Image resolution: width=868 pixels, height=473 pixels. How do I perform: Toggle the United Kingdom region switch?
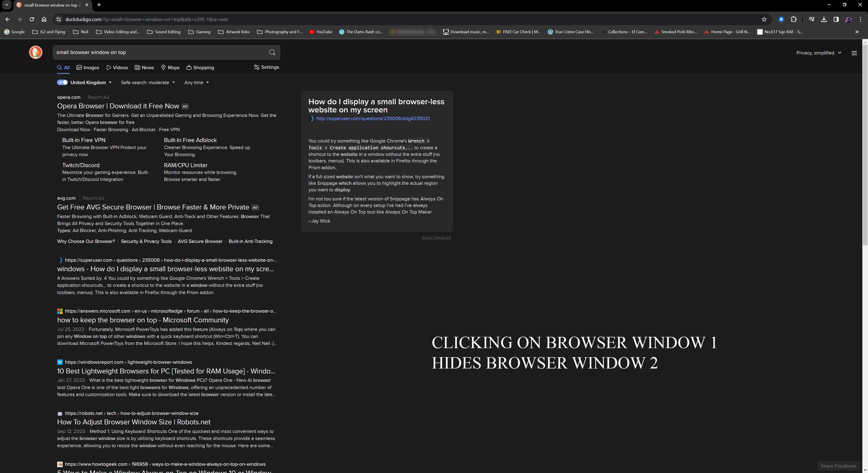62,82
